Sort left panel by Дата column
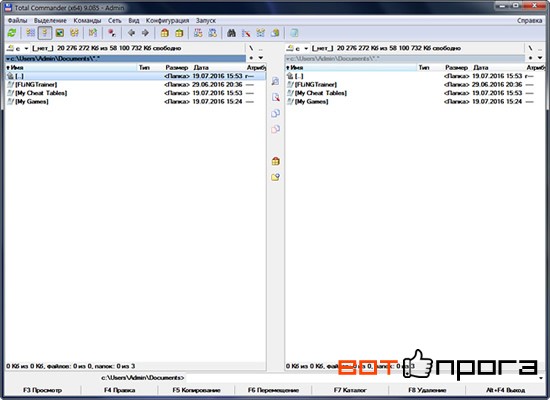This screenshot has width=550, height=400. (219, 67)
